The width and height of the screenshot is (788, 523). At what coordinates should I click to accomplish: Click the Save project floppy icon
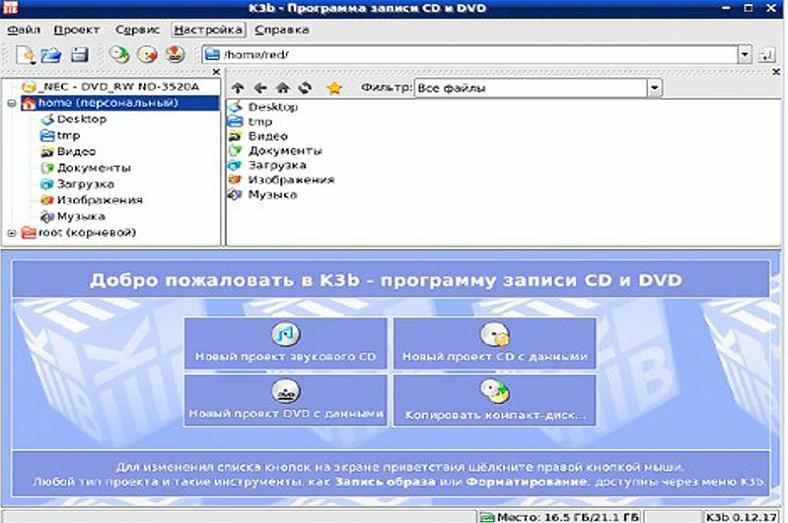[79, 54]
